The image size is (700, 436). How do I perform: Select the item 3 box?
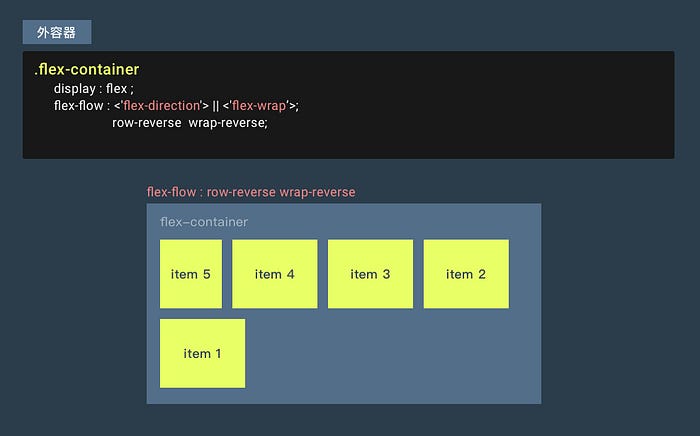click(371, 274)
